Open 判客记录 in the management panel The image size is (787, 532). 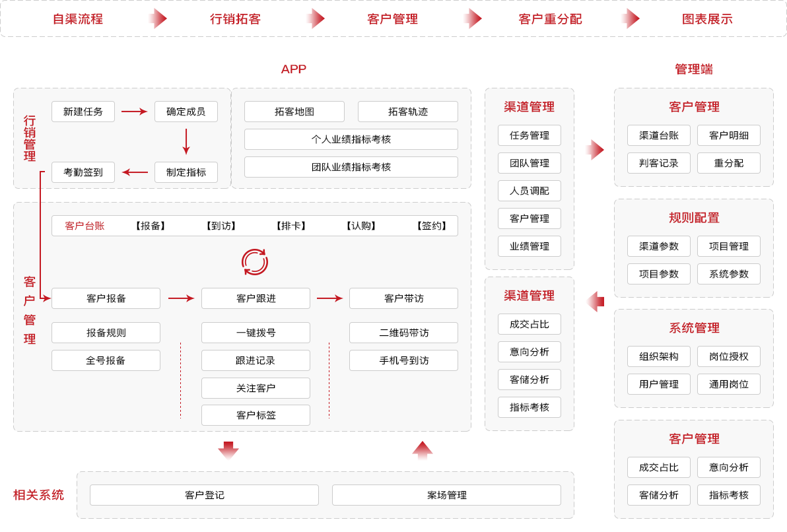(658, 163)
